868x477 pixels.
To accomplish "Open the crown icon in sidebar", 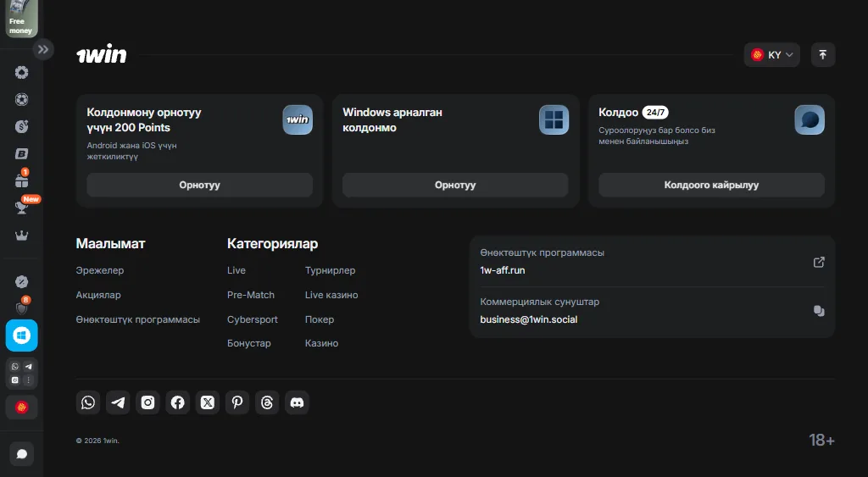I will click(21, 236).
